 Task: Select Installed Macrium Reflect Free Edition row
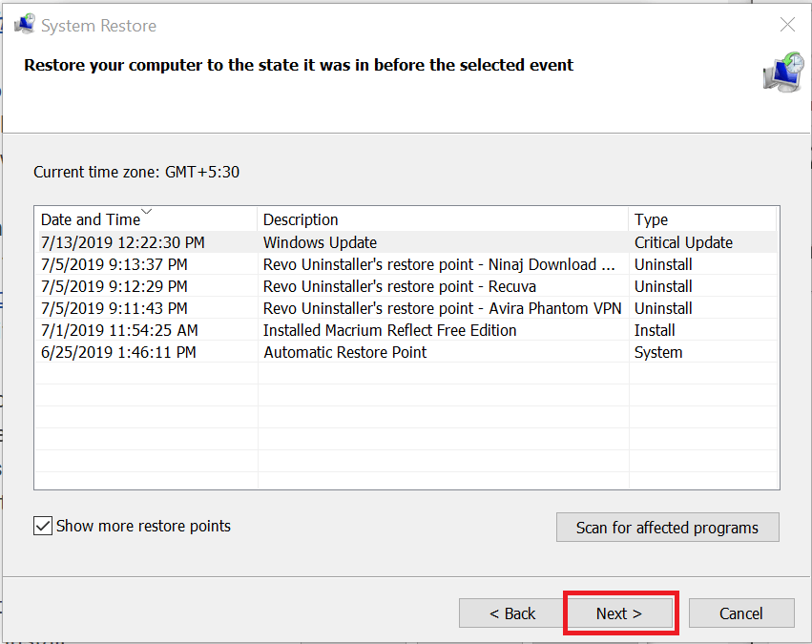406,330
